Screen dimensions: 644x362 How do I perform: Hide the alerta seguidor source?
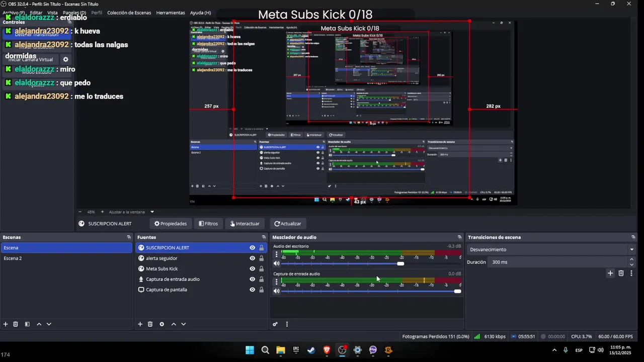click(x=252, y=258)
